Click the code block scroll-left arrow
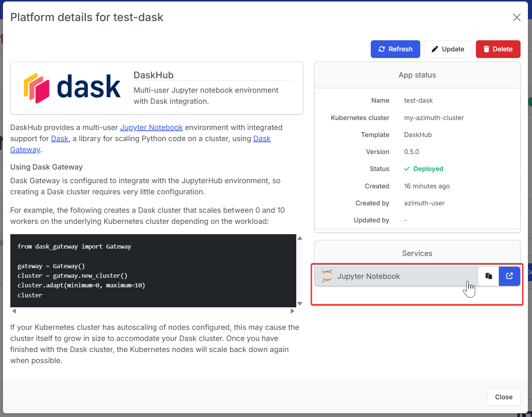This screenshot has height=417, width=532. click(14, 311)
